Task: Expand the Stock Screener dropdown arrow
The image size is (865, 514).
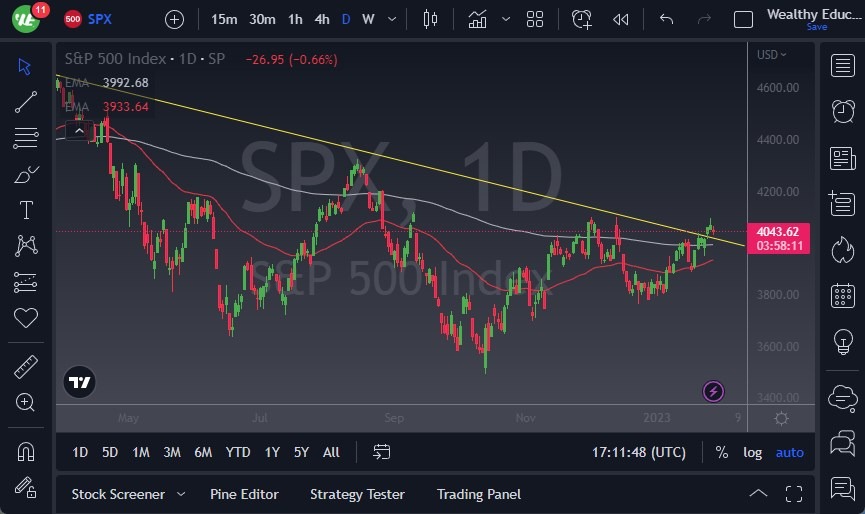Action: point(181,494)
